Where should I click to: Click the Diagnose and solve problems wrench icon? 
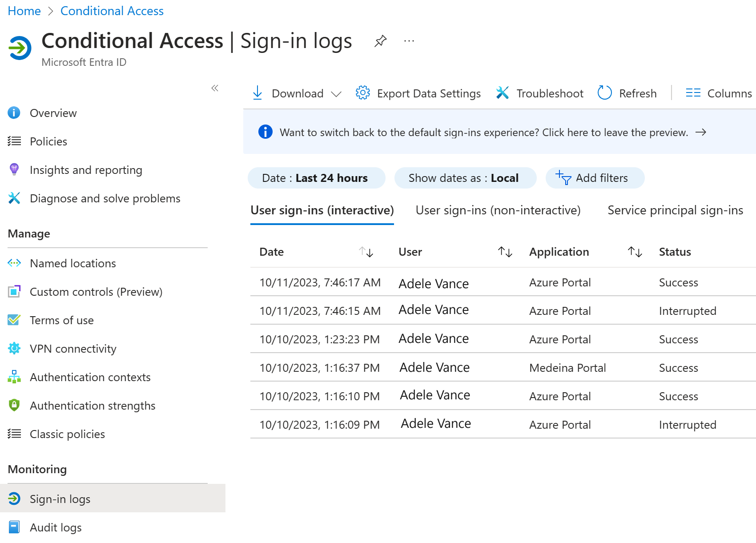point(14,198)
